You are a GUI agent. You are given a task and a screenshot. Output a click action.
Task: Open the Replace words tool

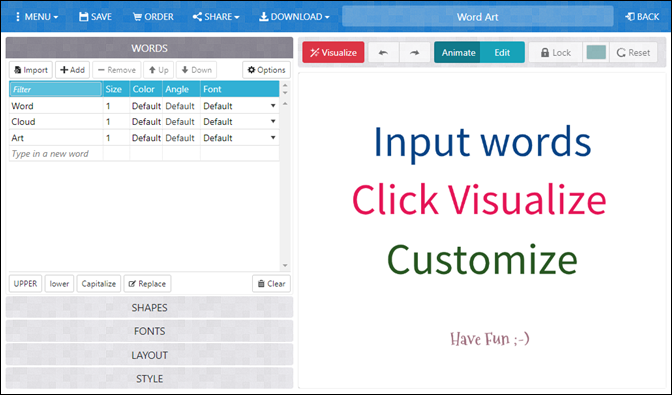(147, 284)
